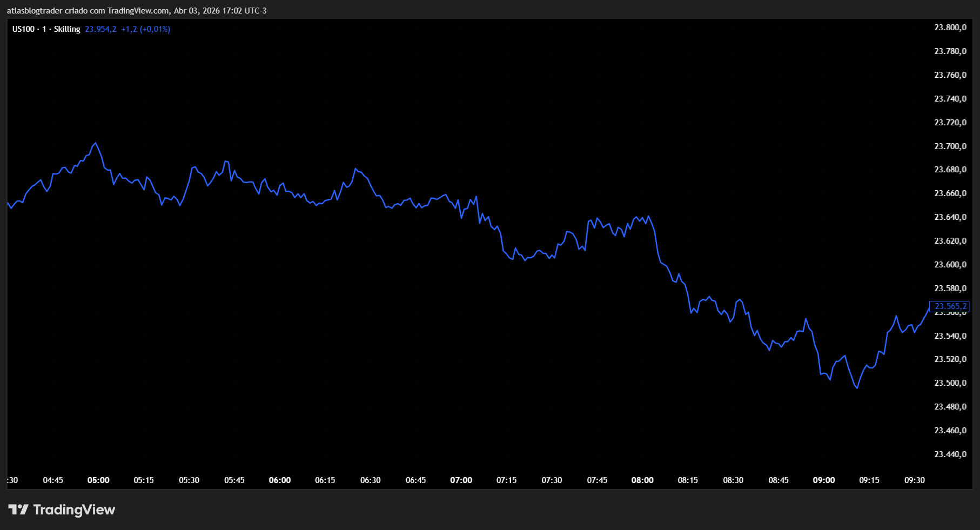This screenshot has width=980, height=530.
Task: Click the 04:45 time axis label
Action: click(x=53, y=480)
